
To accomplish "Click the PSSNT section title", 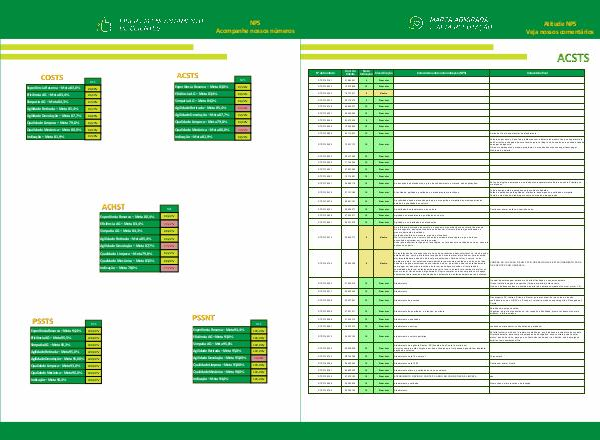I will pos(204,317).
